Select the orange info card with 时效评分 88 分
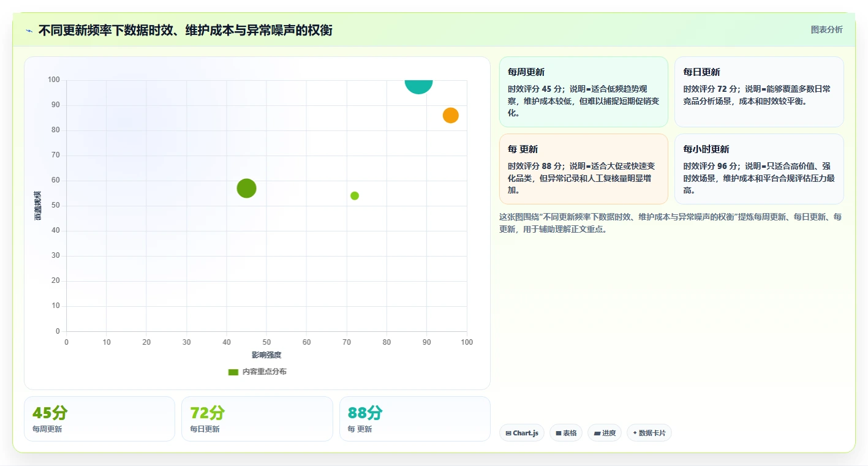 tap(584, 169)
